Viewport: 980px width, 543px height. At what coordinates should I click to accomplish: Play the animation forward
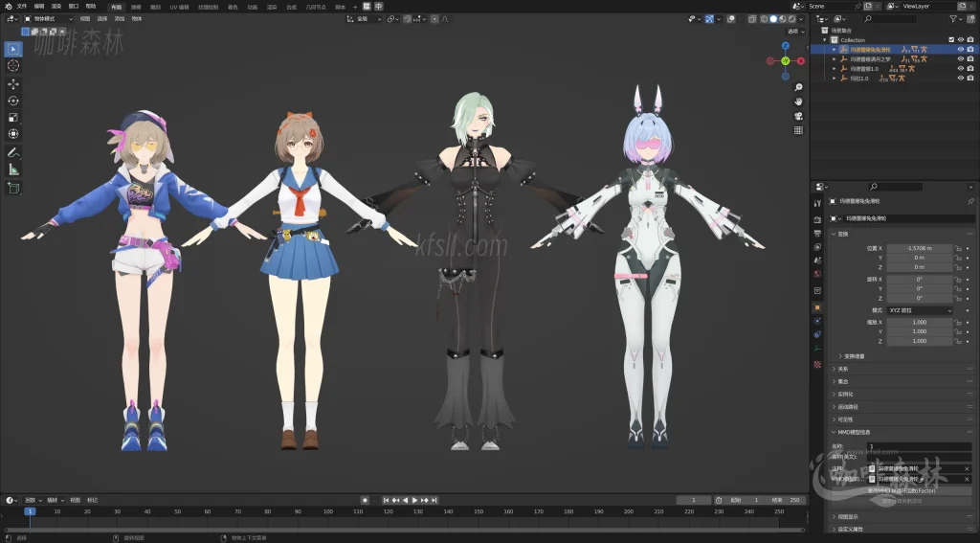(x=414, y=500)
